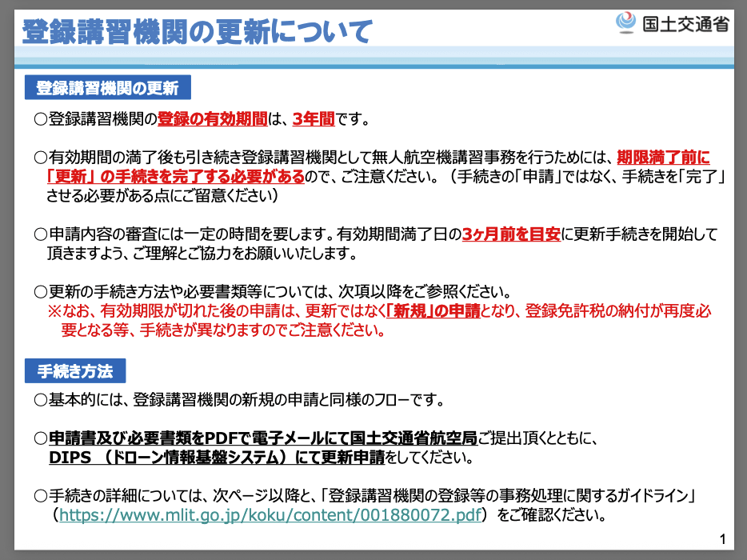747x560 pixels.
Task: Click the slide title 登録講習機関の更新について
Action: coord(197,31)
